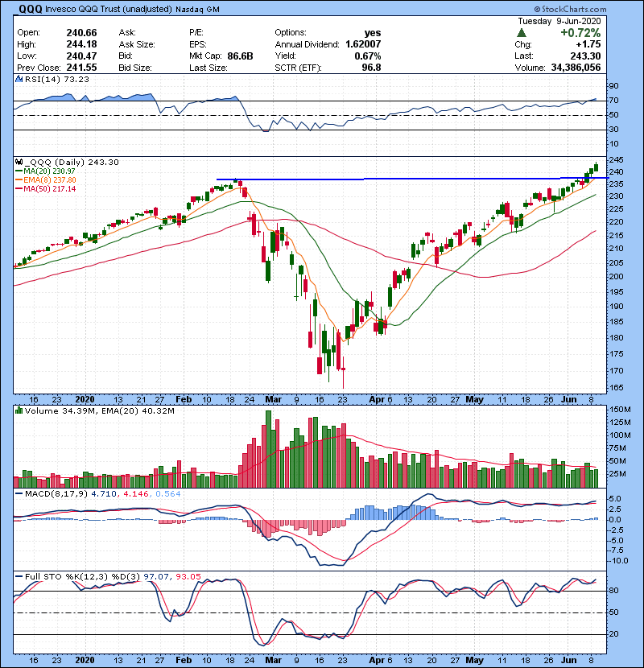Click the RSI panel line-chart icon
This screenshot has width=644, height=668.
click(19, 79)
